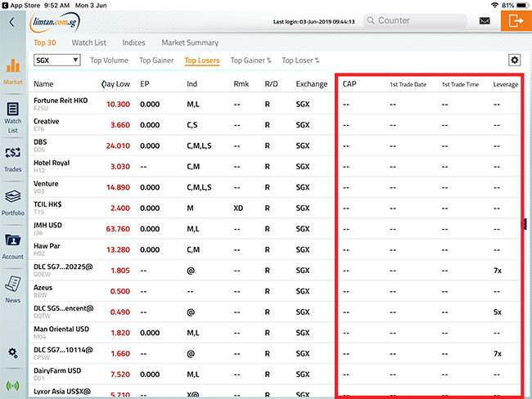The width and height of the screenshot is (532, 399).
Task: Select the Top Losers filter
Action: click(202, 61)
